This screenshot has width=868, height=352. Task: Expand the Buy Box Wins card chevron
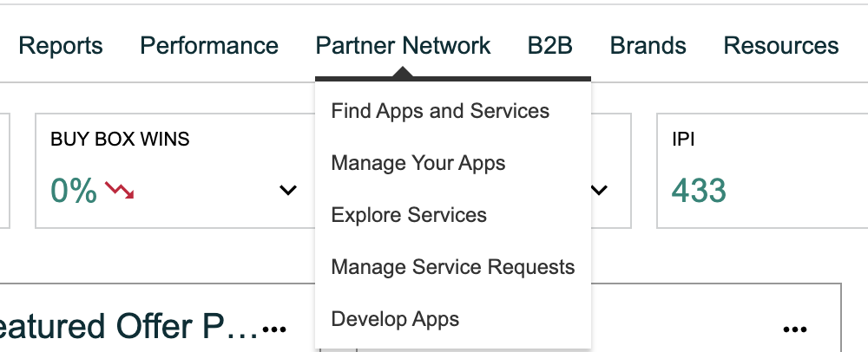(288, 190)
